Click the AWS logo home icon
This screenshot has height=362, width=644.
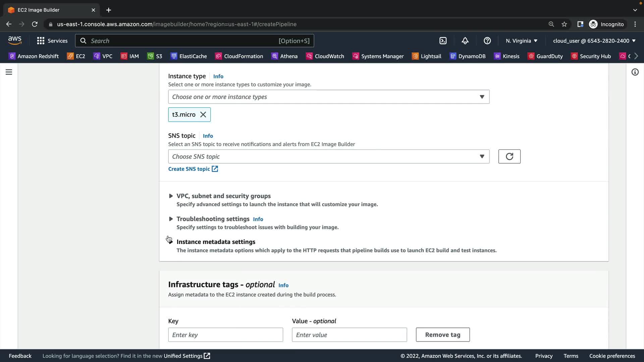point(15,40)
